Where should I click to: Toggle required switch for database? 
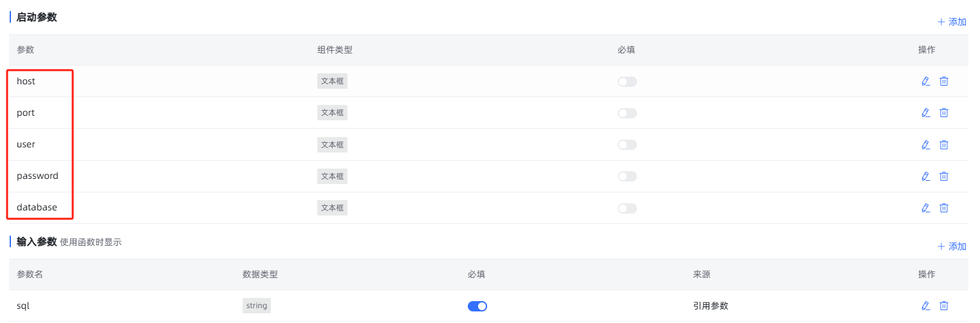[x=627, y=208]
